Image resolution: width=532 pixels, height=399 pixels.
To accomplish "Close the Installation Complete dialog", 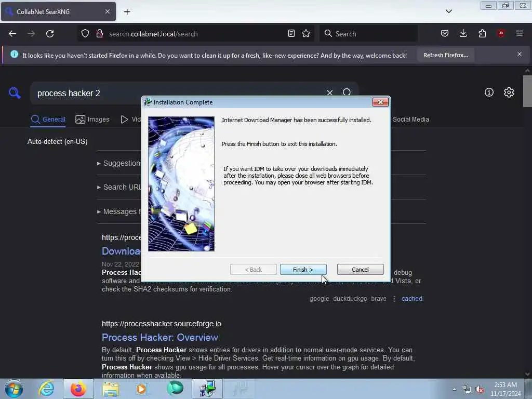I will [380, 102].
